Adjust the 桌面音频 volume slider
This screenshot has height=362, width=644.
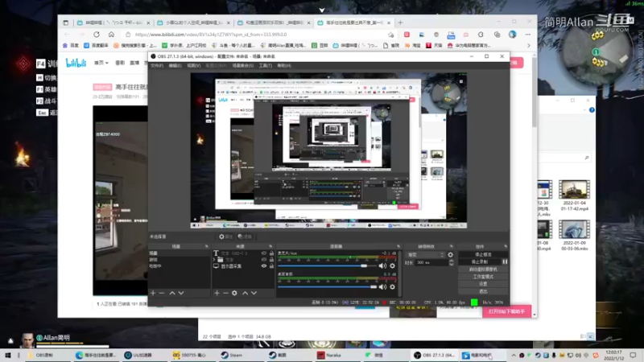[328, 287]
